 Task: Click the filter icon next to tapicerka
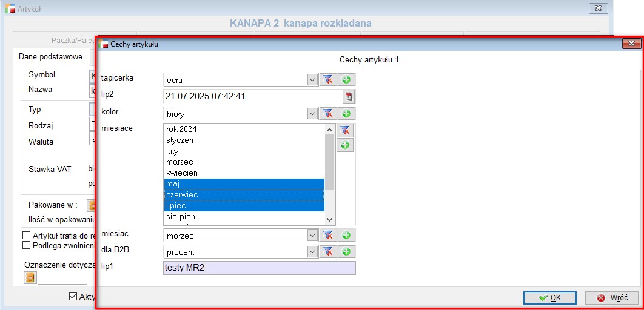[x=327, y=79]
